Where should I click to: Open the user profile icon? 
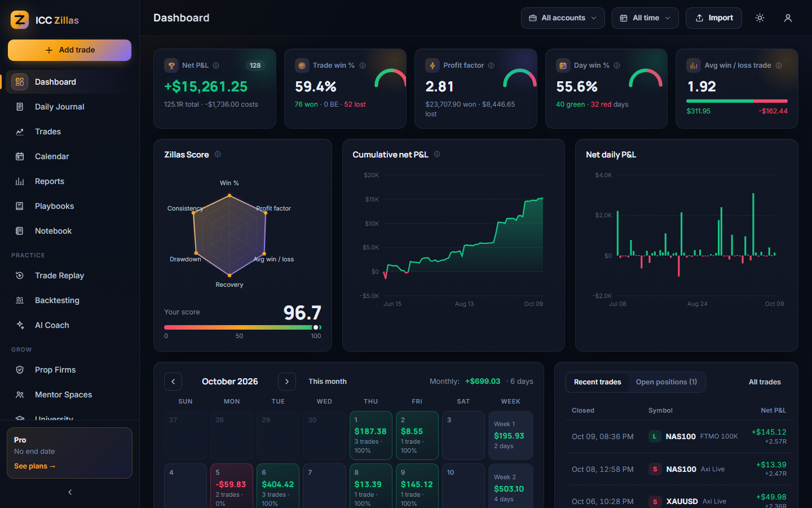[x=788, y=18]
